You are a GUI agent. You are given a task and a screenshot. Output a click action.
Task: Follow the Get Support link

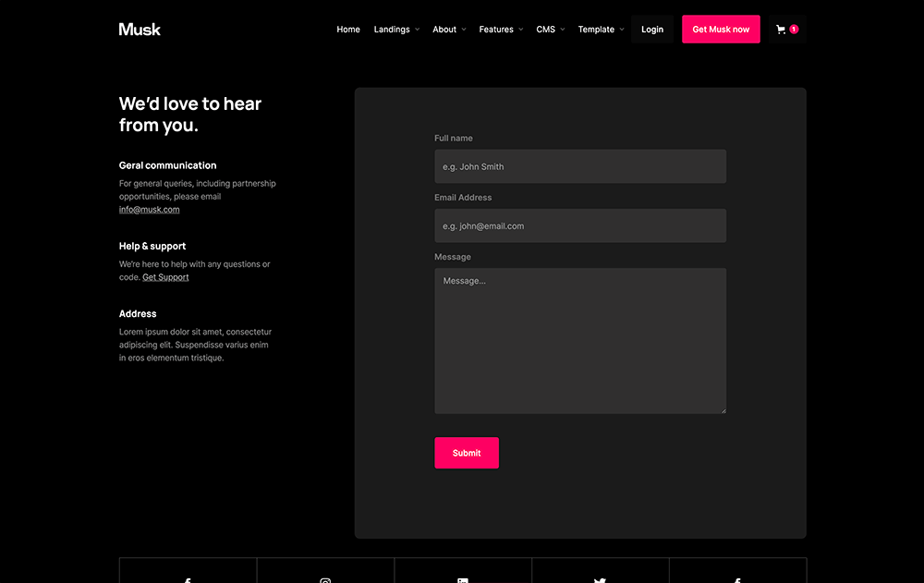pos(165,277)
